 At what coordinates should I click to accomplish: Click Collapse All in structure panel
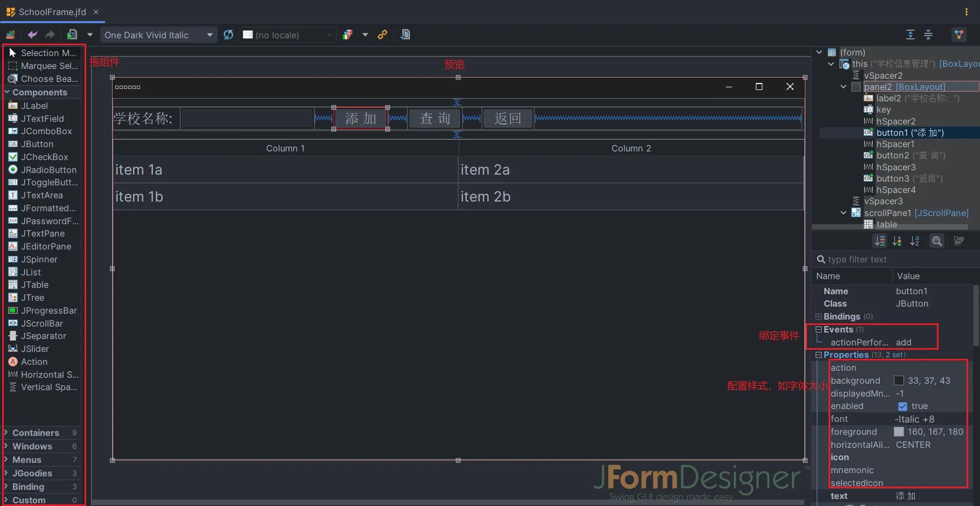pyautogui.click(x=928, y=34)
